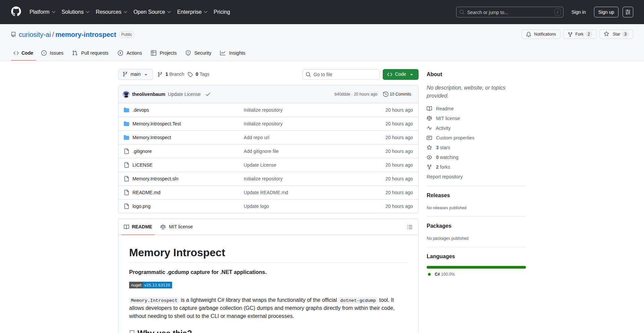
Task: Click the commits history clock icon
Action: pyautogui.click(x=386, y=94)
